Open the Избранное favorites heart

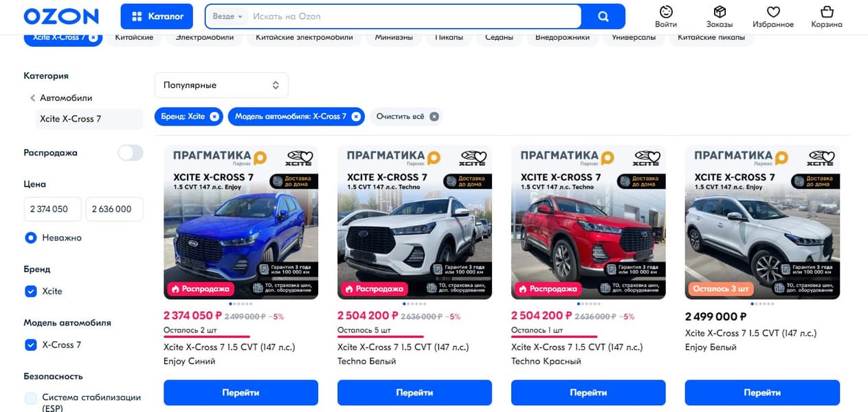tap(773, 17)
